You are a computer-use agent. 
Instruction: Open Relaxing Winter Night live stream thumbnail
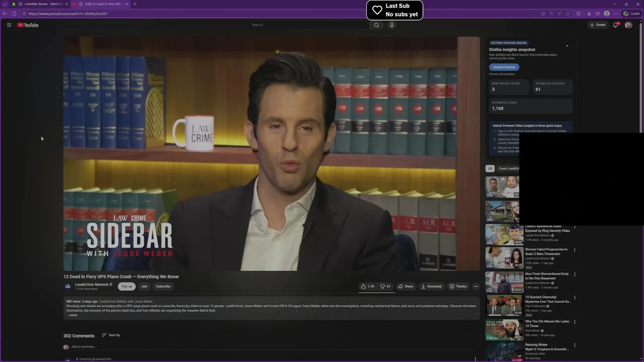tap(504, 352)
